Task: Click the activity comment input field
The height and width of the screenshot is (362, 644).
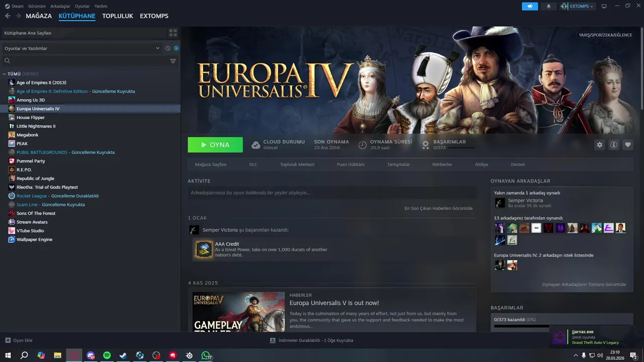Action: click(332, 193)
